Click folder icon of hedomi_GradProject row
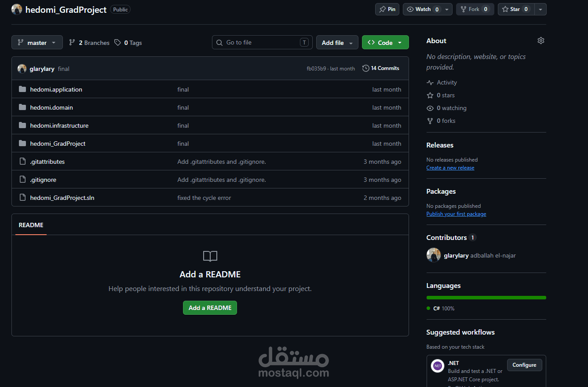The width and height of the screenshot is (588, 387). click(22, 144)
